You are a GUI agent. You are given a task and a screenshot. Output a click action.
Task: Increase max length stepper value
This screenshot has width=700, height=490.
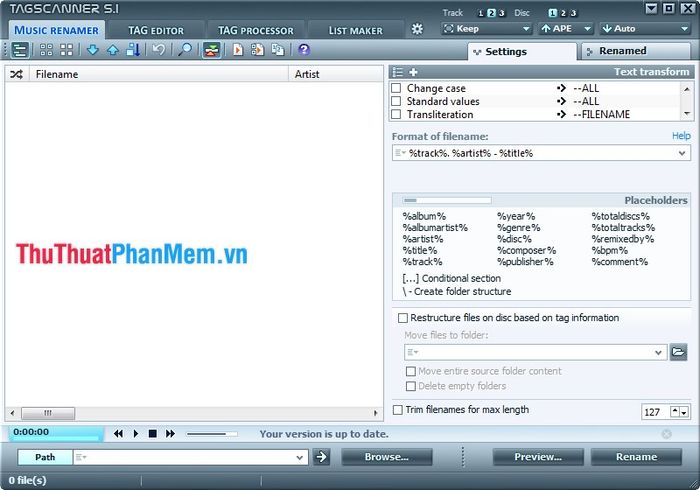[x=675, y=411]
